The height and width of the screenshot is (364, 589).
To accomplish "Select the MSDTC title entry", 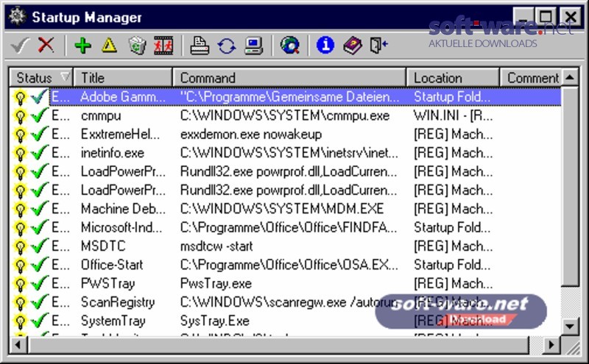I will 103,246.
